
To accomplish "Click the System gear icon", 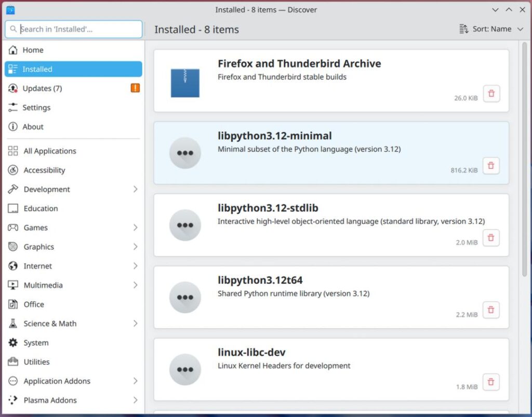I will [x=13, y=343].
